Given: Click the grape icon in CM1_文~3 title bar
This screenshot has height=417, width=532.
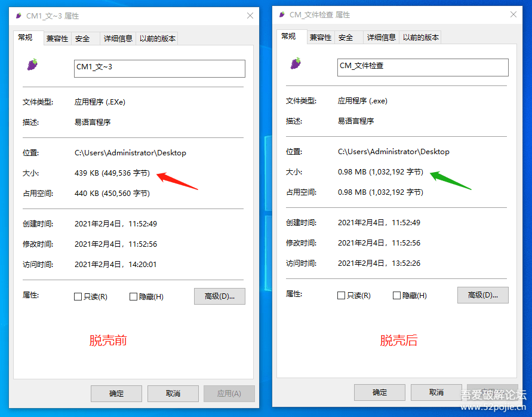Looking at the screenshot, I should click(x=19, y=16).
